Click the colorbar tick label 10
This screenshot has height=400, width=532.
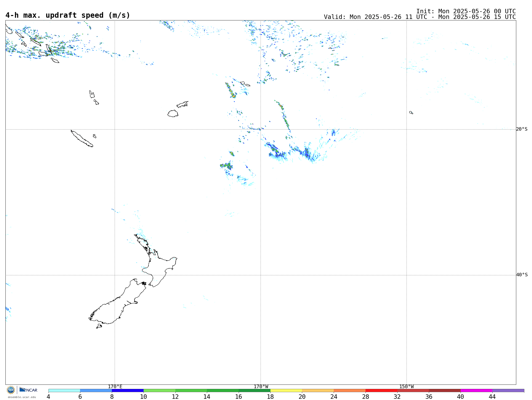(x=144, y=397)
